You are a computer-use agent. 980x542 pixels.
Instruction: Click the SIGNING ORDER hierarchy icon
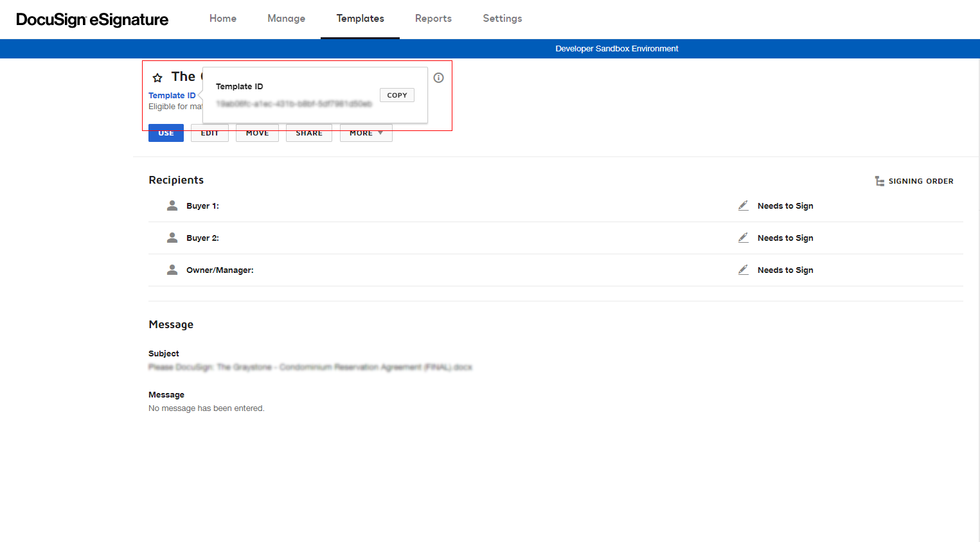[879, 180]
